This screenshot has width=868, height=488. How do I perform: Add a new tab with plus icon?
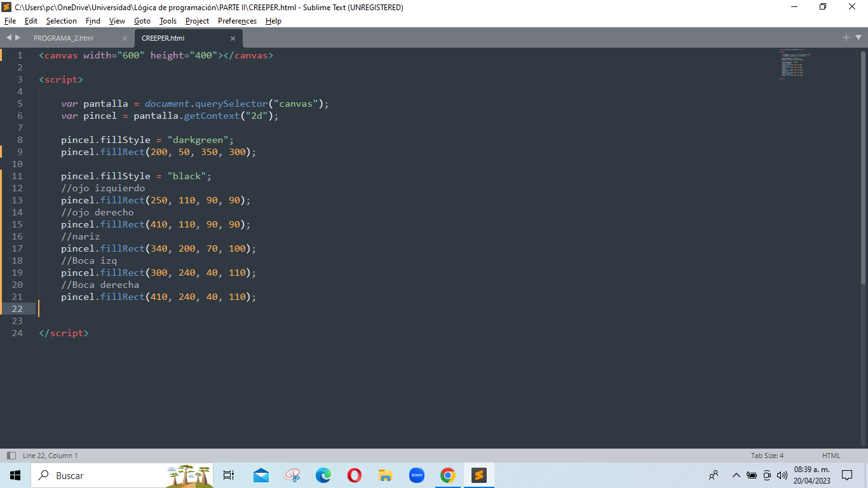point(846,37)
